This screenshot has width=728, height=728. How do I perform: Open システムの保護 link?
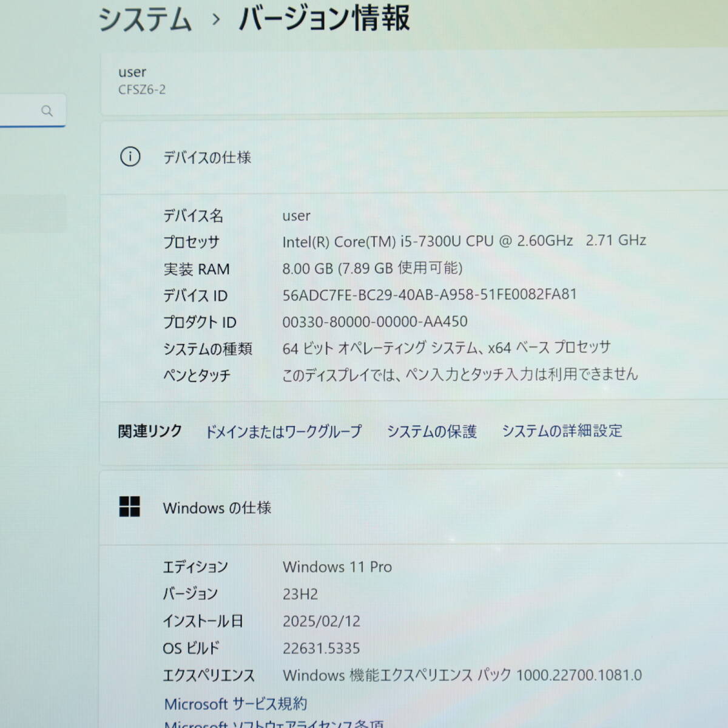(x=431, y=431)
